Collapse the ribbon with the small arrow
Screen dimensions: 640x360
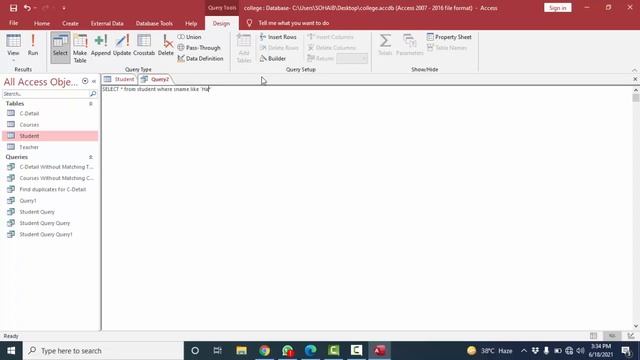pos(634,70)
